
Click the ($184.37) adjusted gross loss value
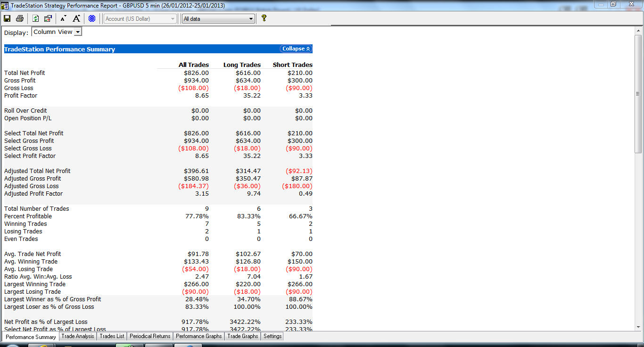pos(193,186)
